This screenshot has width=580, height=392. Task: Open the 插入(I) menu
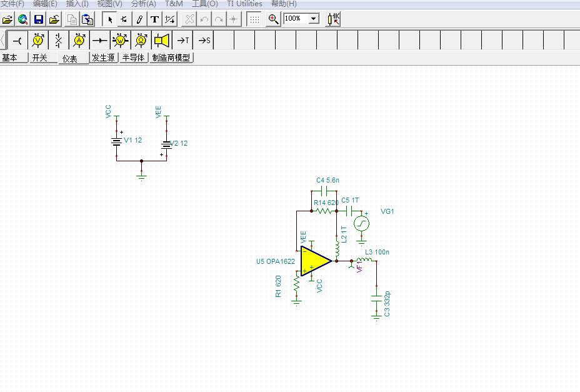(x=77, y=4)
